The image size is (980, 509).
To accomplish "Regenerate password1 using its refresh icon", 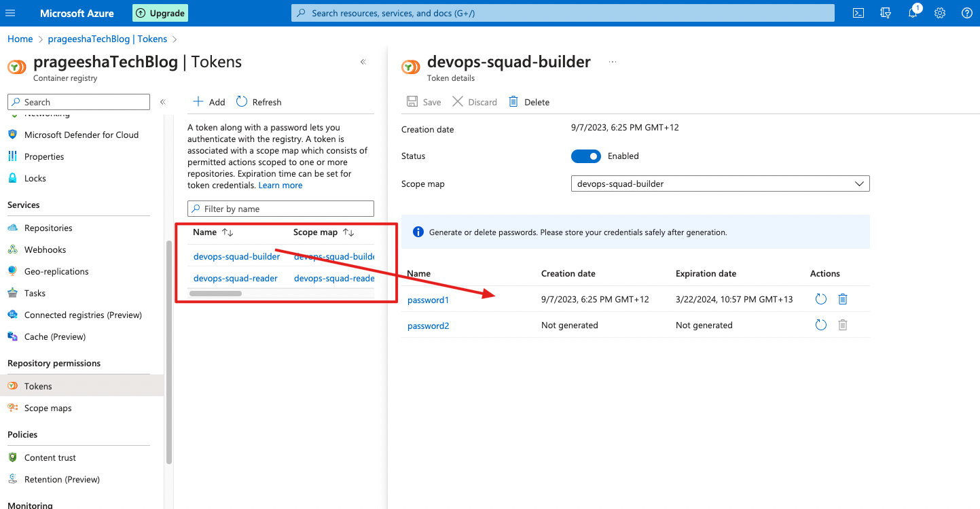I will click(x=820, y=299).
